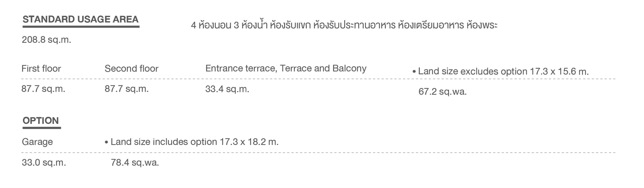
Task: Click the dashed divider under Garage
Action: coord(318,152)
